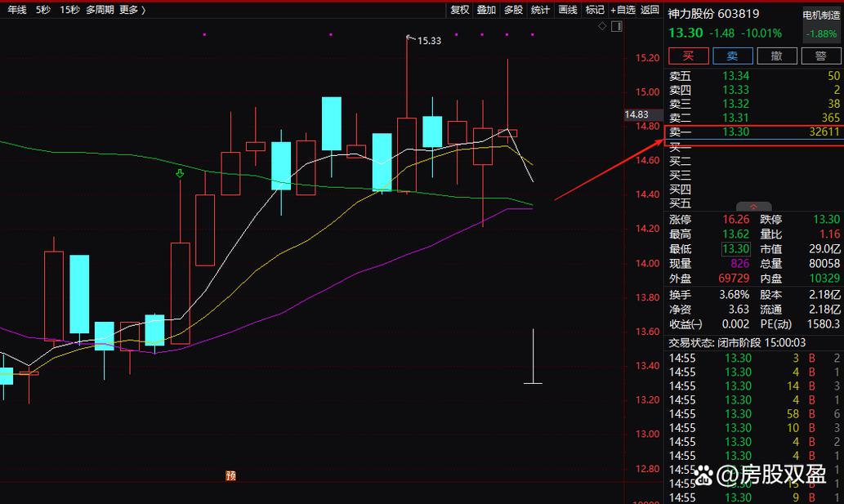Select the 14:55 trade with volume 58
The height and width of the screenshot is (504, 844).
click(753, 414)
